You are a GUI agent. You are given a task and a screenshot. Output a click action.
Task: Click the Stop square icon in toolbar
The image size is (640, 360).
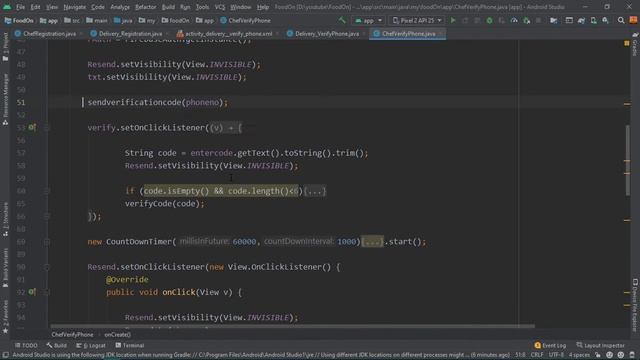pos(539,20)
